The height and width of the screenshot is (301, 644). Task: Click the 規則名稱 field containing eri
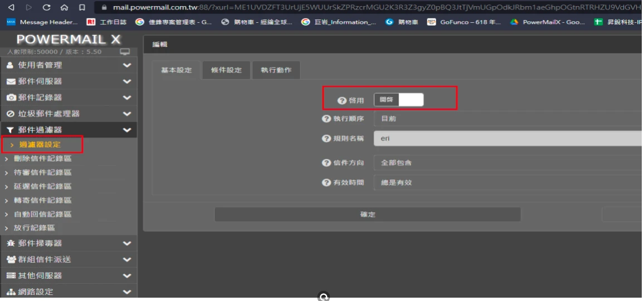509,139
